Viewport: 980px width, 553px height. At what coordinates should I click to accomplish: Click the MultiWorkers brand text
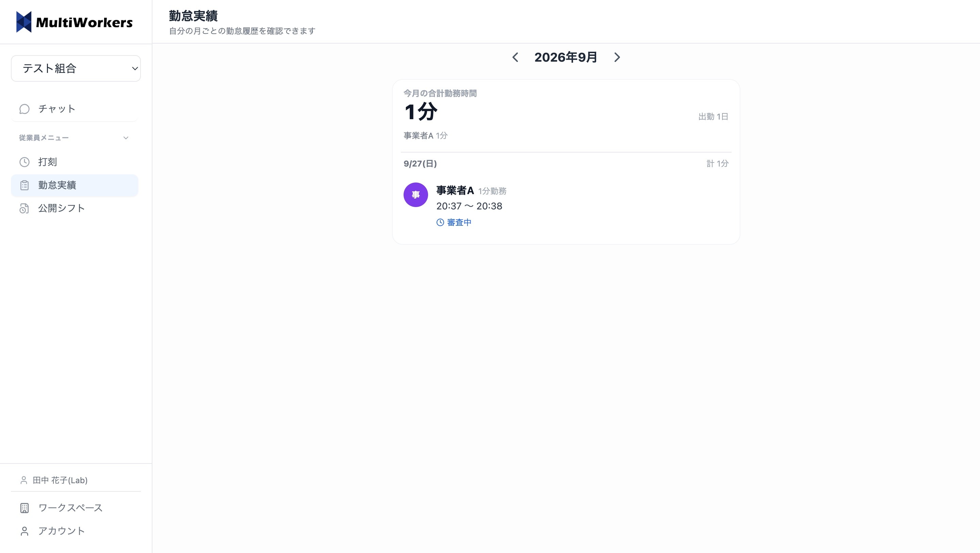[84, 22]
